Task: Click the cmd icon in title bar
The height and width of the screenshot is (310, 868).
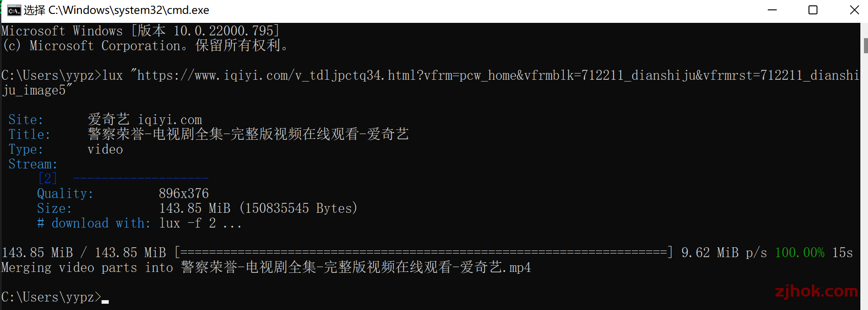Action: (x=13, y=10)
